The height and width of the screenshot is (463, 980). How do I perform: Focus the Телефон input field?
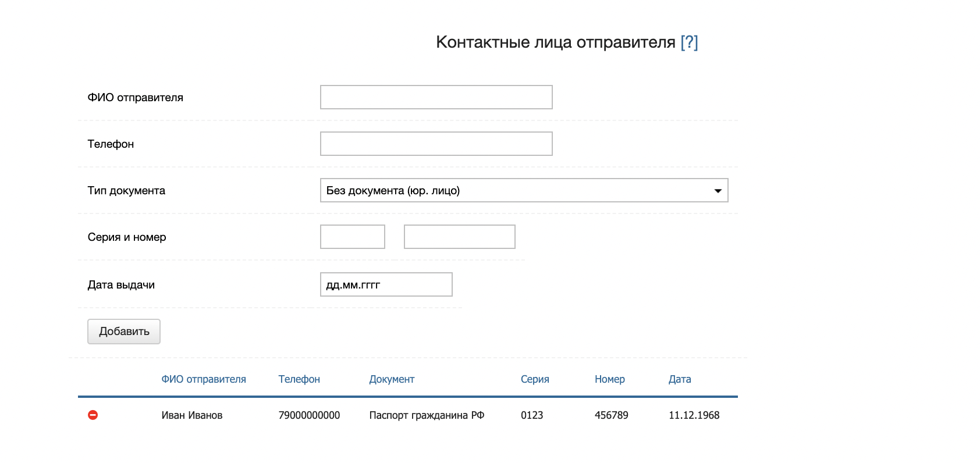pos(436,144)
